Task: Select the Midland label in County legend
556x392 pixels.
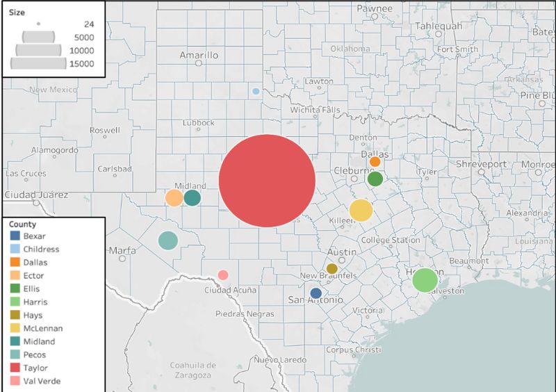Action: 39,342
